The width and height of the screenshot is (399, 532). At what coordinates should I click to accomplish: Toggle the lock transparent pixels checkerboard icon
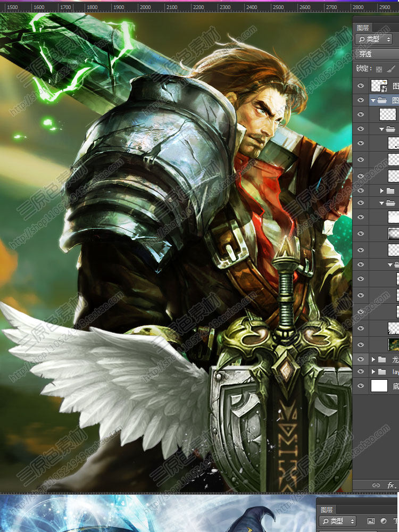click(x=379, y=69)
